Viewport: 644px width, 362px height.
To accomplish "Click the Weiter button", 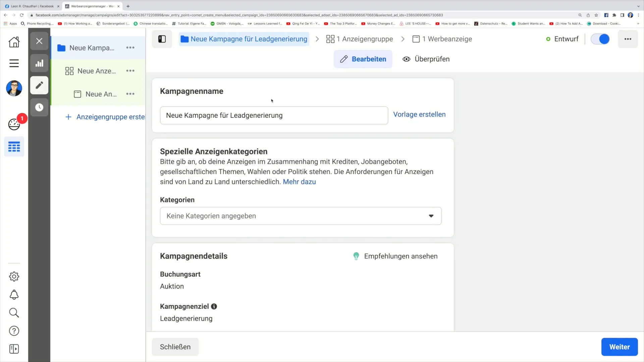I will 620,347.
